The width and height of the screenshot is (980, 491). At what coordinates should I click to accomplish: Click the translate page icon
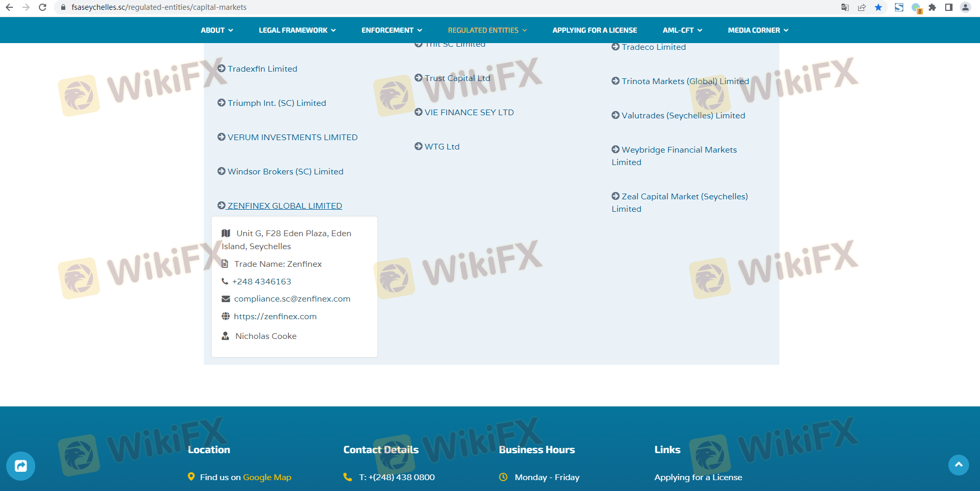pos(845,7)
